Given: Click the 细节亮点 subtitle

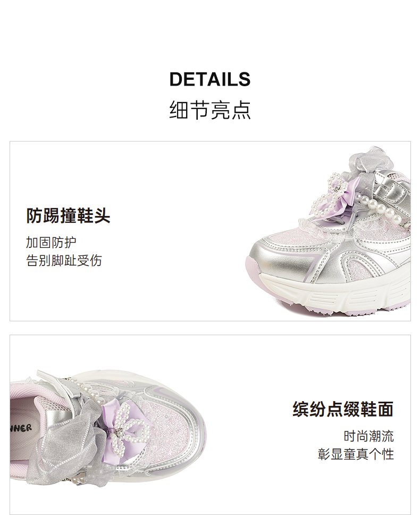Looking at the screenshot, I should [210, 110].
